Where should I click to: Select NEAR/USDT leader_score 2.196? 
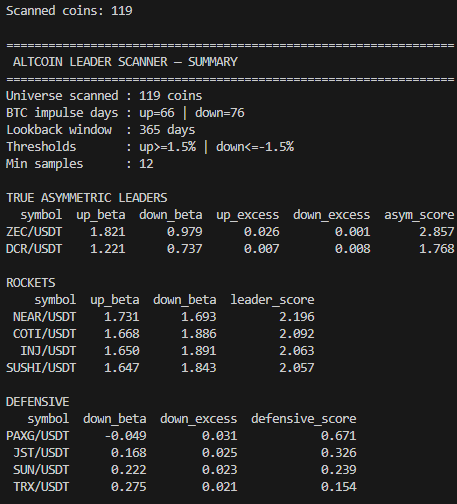[x=297, y=317]
